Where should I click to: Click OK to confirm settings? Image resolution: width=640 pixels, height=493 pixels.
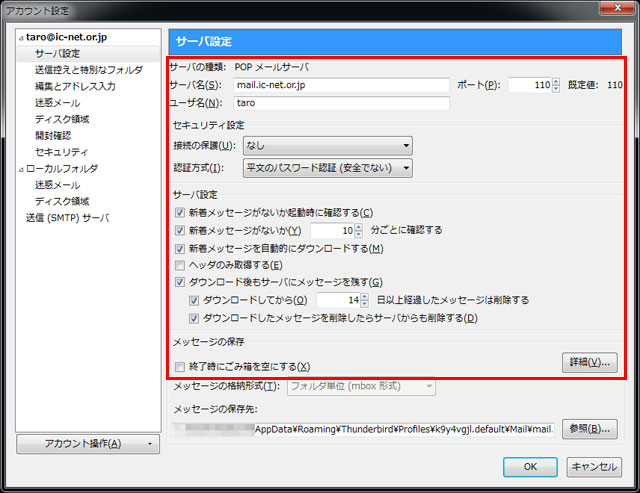click(x=531, y=466)
